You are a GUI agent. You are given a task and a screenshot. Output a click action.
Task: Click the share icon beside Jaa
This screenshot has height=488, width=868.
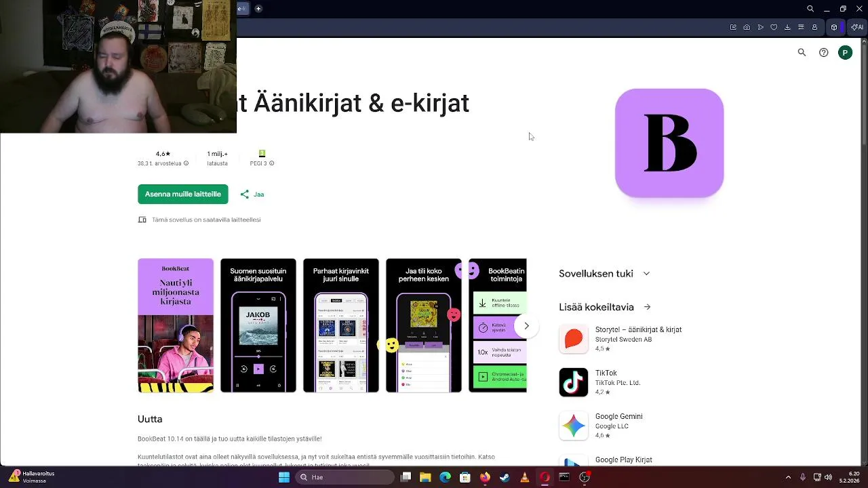coord(244,194)
